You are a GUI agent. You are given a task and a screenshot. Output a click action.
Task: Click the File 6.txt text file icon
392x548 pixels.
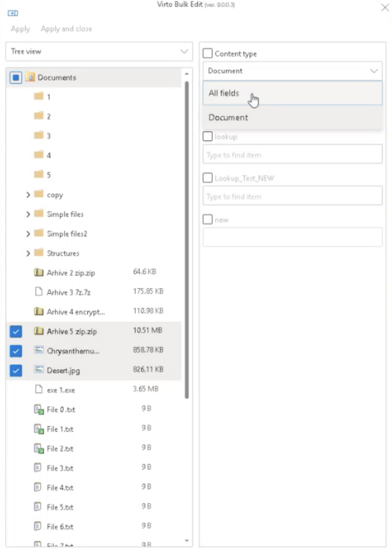(38, 527)
